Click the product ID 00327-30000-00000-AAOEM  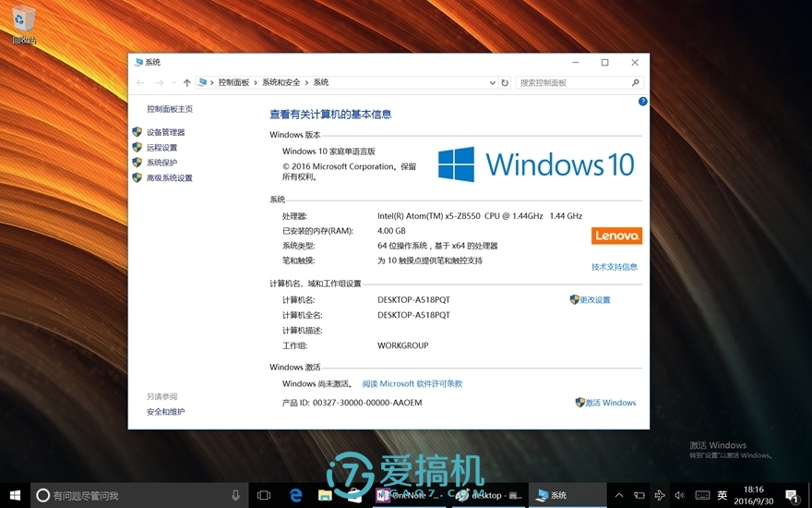tap(367, 403)
